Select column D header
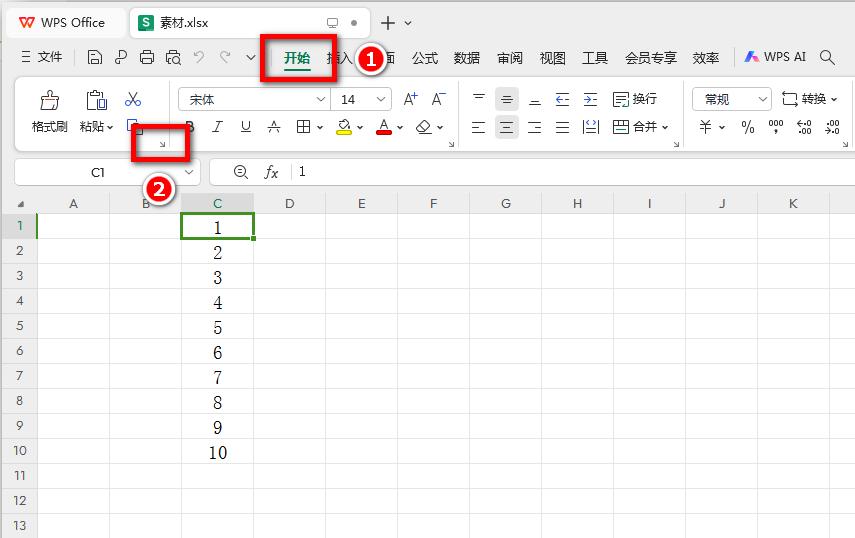 coord(290,203)
